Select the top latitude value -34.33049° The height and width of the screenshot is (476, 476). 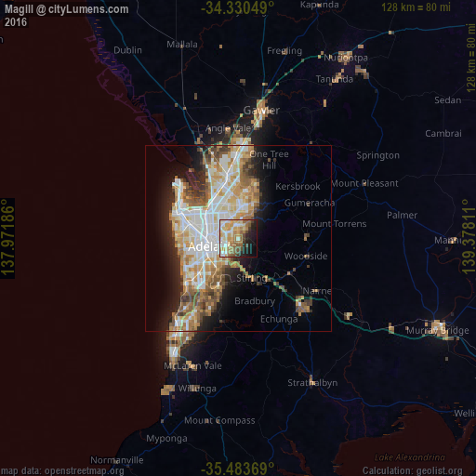coord(237,7)
